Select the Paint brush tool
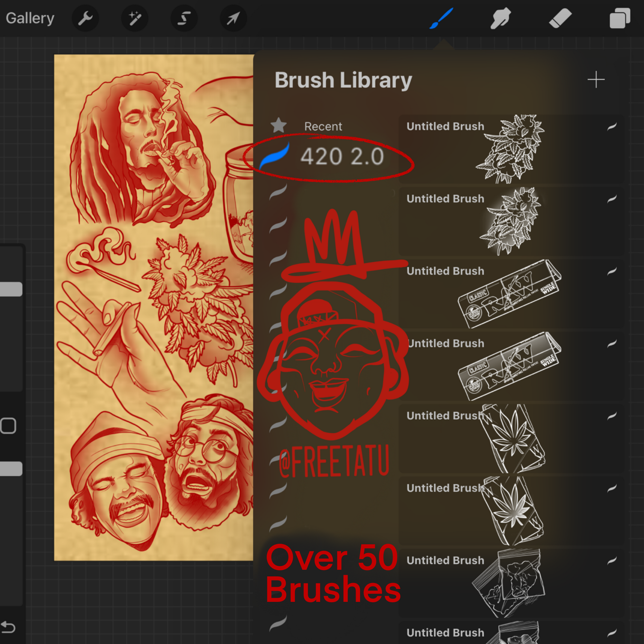 point(441,18)
